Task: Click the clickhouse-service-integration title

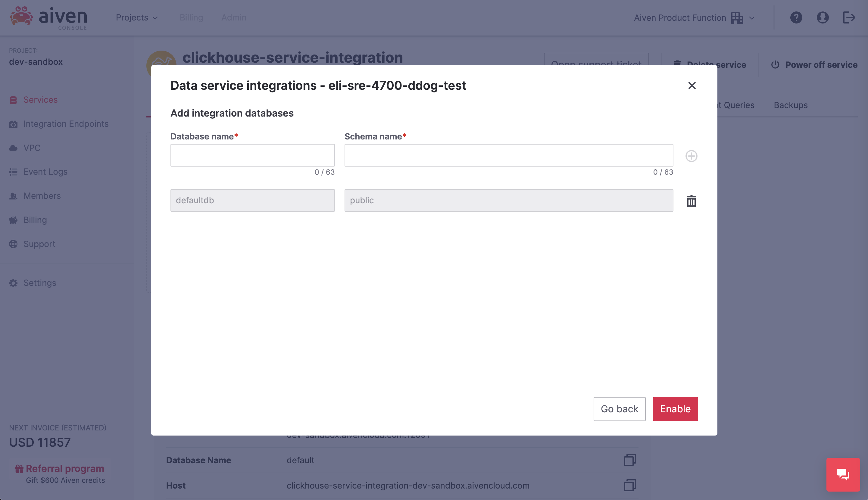Action: tap(292, 57)
